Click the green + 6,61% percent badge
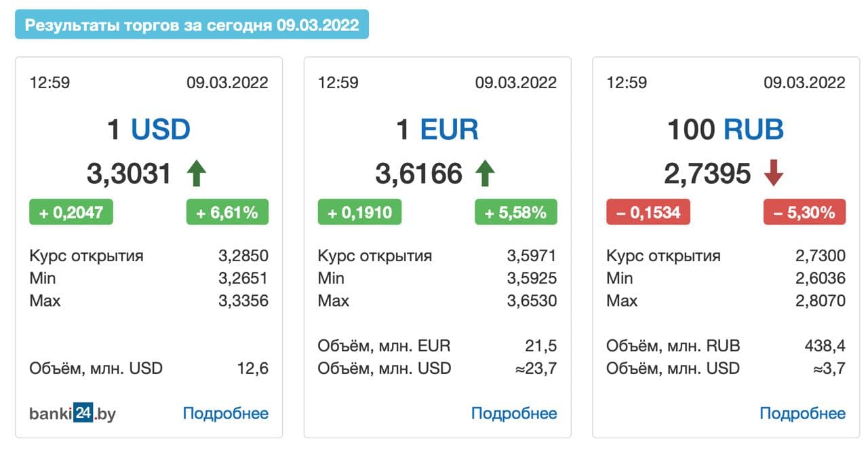This screenshot has width=868, height=462. (x=227, y=212)
